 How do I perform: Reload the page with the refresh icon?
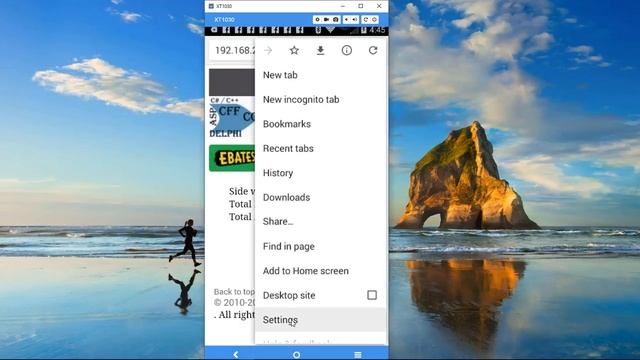pyautogui.click(x=373, y=50)
